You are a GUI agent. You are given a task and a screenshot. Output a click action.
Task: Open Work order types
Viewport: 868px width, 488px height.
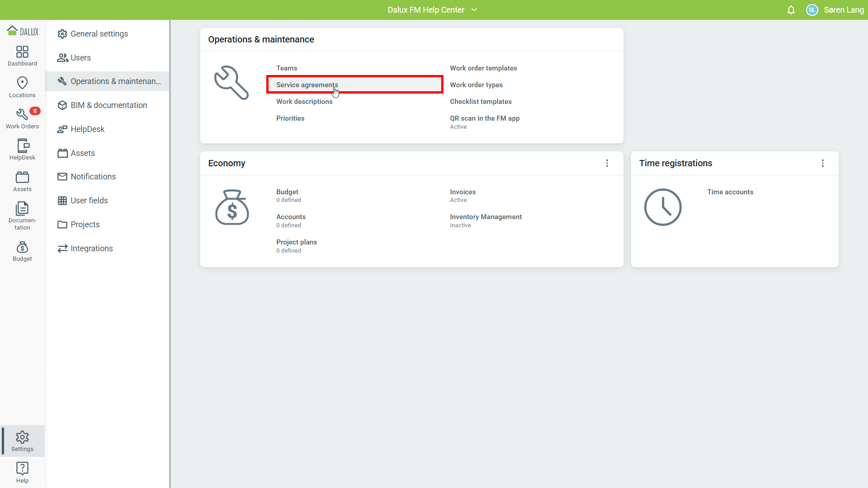tap(476, 85)
